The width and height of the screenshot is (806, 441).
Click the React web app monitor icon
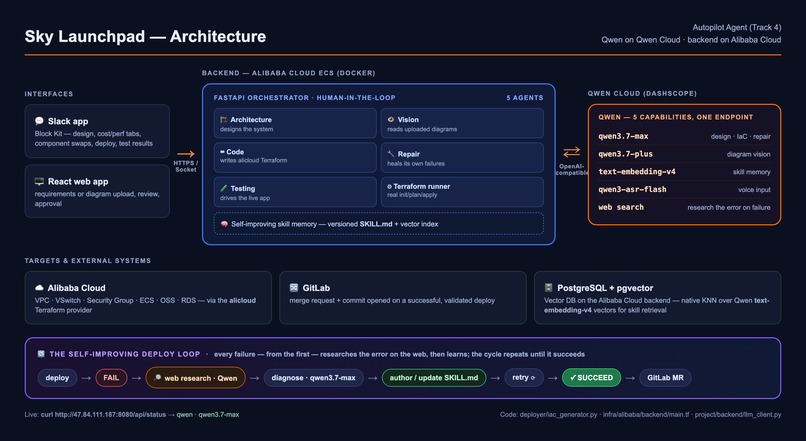(x=39, y=181)
